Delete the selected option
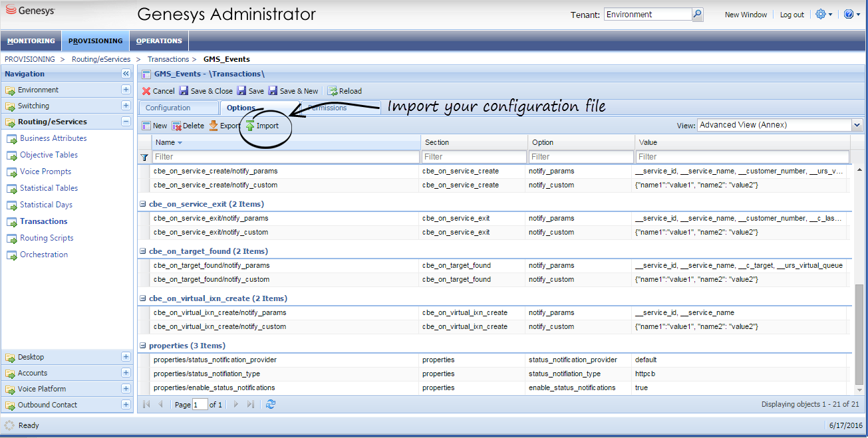 [x=188, y=126]
